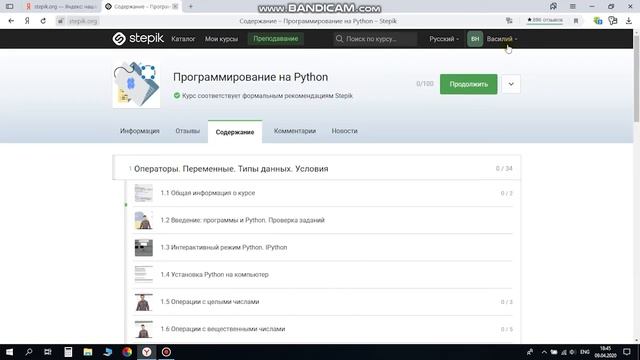Viewport: 640px width, 360px height.
Task: Click the Преподавание button
Action: [276, 39]
